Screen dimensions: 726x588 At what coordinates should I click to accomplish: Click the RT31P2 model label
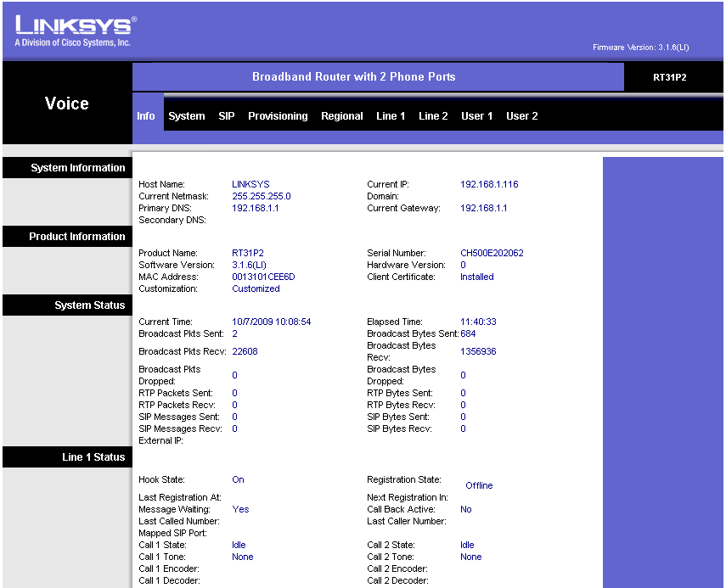coord(669,77)
